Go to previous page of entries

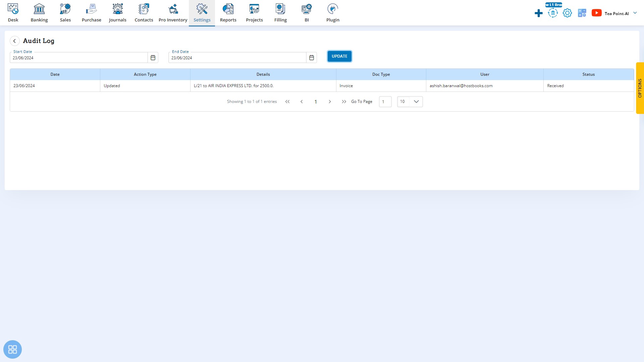pos(302,102)
